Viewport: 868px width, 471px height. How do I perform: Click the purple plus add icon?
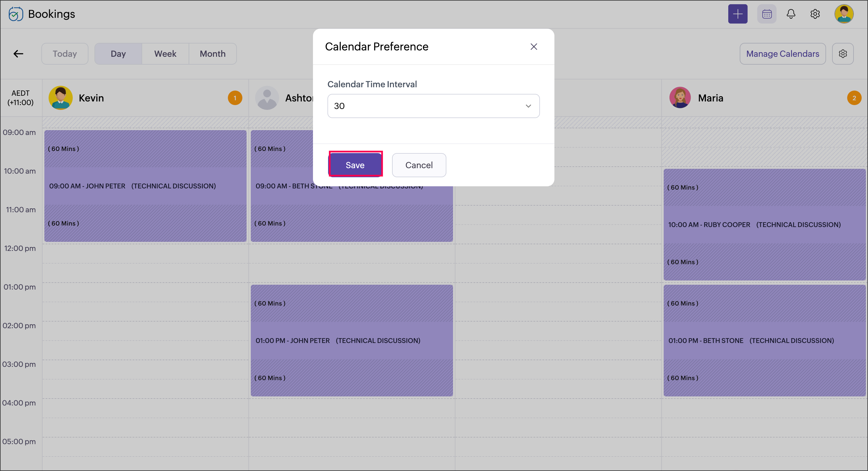pos(737,14)
